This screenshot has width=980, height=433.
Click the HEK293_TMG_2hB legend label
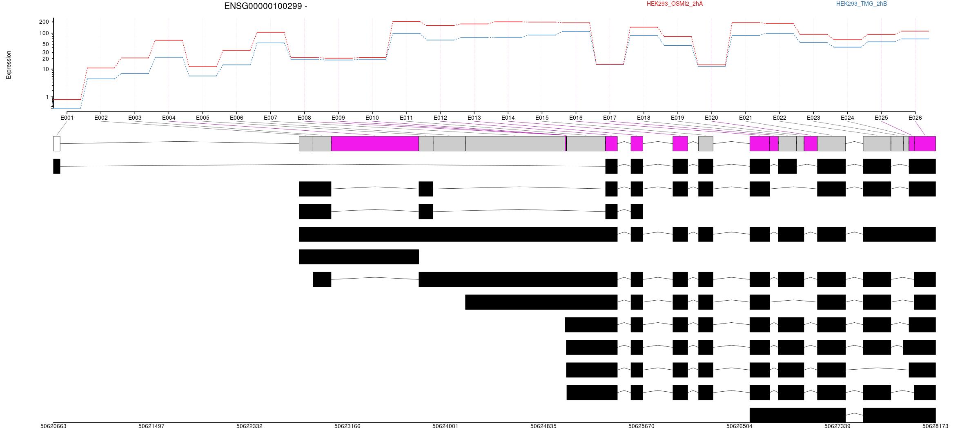point(861,4)
